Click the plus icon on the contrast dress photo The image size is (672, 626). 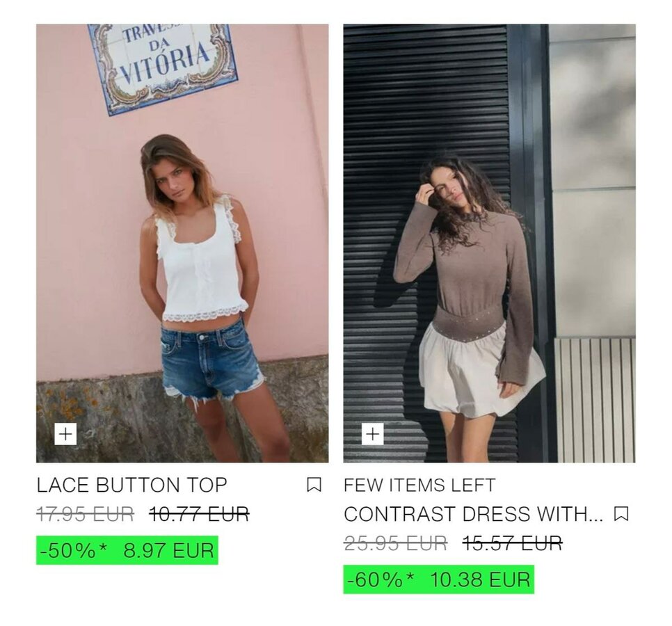click(x=372, y=434)
